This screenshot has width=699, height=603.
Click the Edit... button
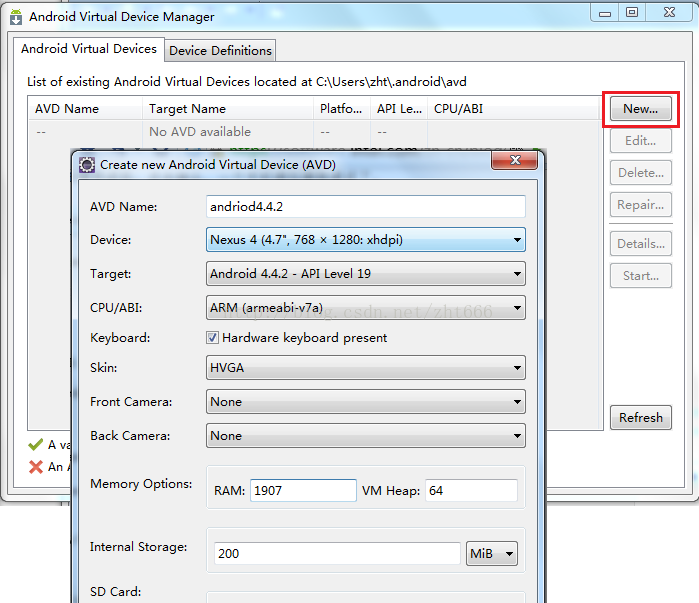point(641,141)
